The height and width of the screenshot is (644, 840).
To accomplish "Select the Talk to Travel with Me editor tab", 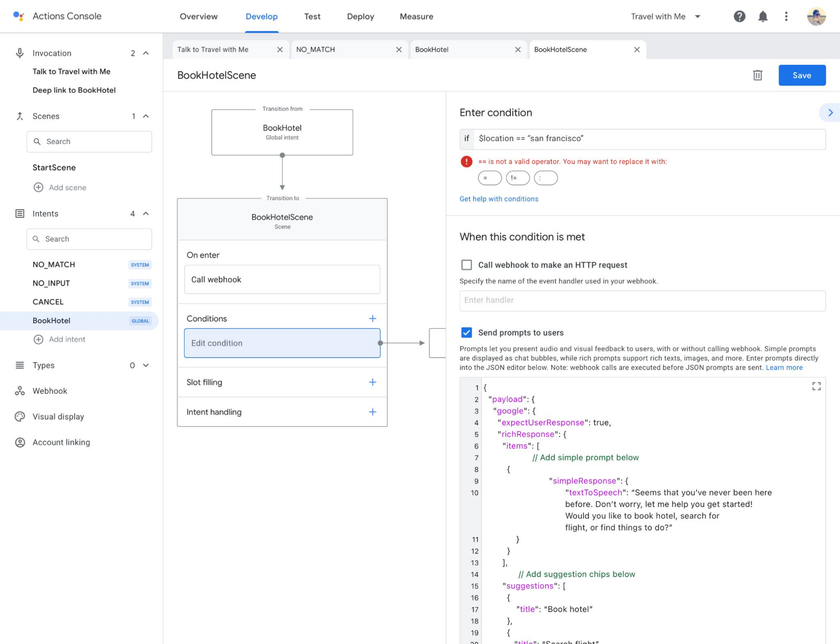I will (x=230, y=49).
